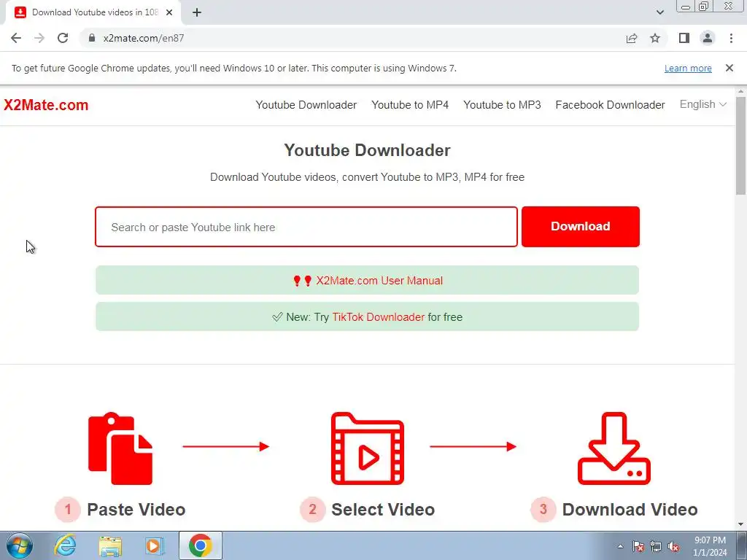Open Windows Media Player from taskbar

tap(155, 545)
